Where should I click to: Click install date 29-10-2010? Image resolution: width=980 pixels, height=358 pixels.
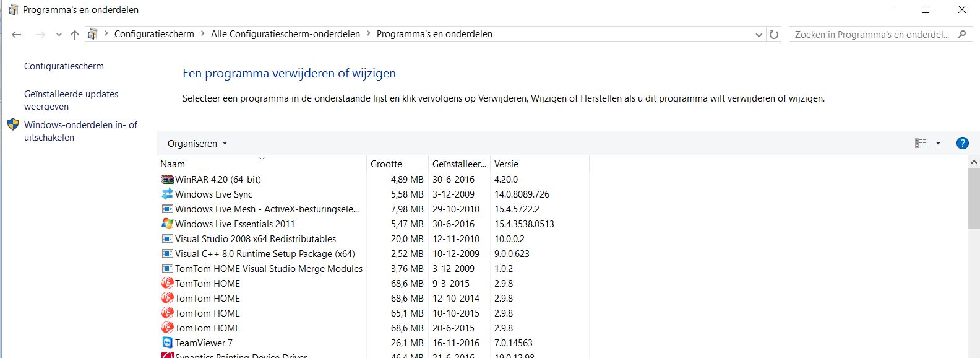click(x=456, y=209)
